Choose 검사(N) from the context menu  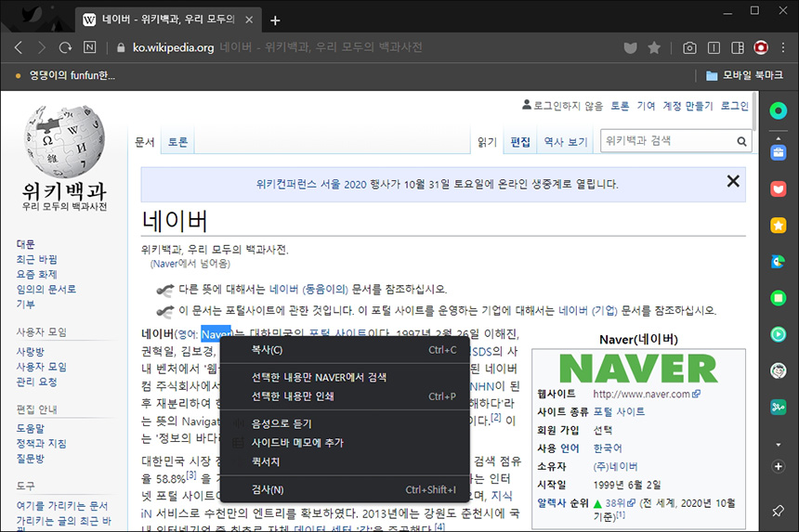click(x=345, y=489)
